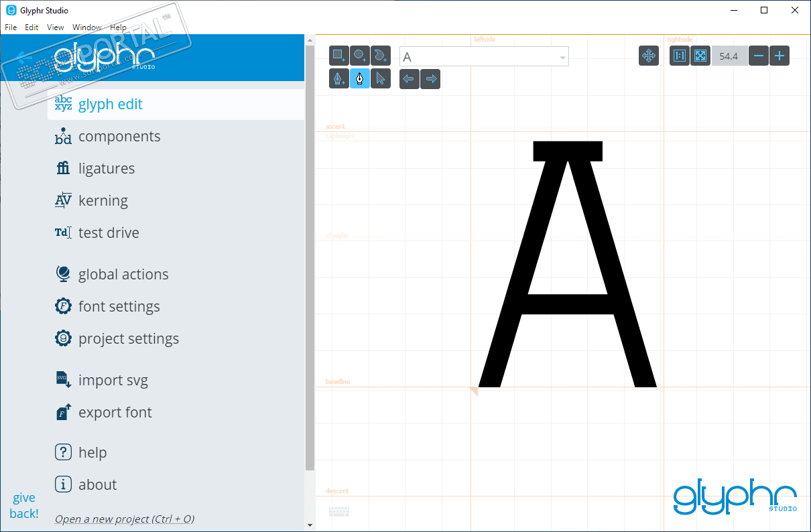The width and height of the screenshot is (811, 532).
Task: Zoom out with minus button
Action: 759,56
